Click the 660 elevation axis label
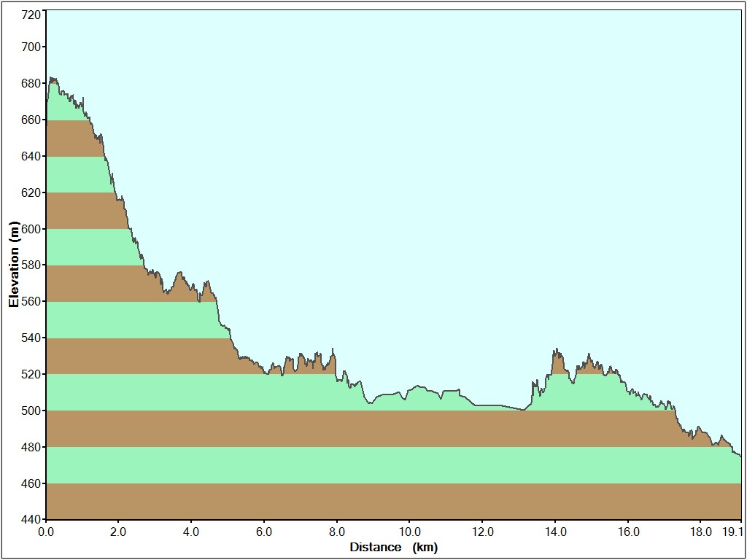 (31, 120)
